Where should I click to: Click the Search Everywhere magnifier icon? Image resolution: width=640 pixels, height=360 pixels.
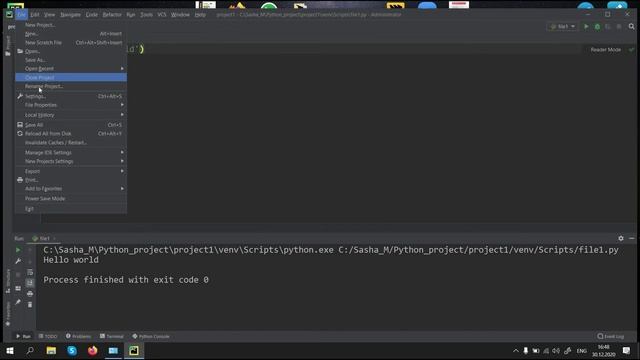(x=631, y=27)
